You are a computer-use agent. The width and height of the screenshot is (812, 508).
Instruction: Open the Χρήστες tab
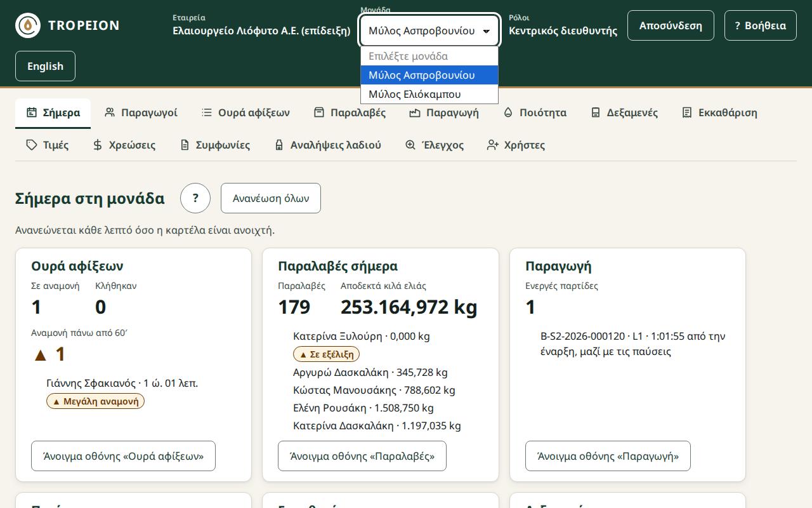(516, 145)
